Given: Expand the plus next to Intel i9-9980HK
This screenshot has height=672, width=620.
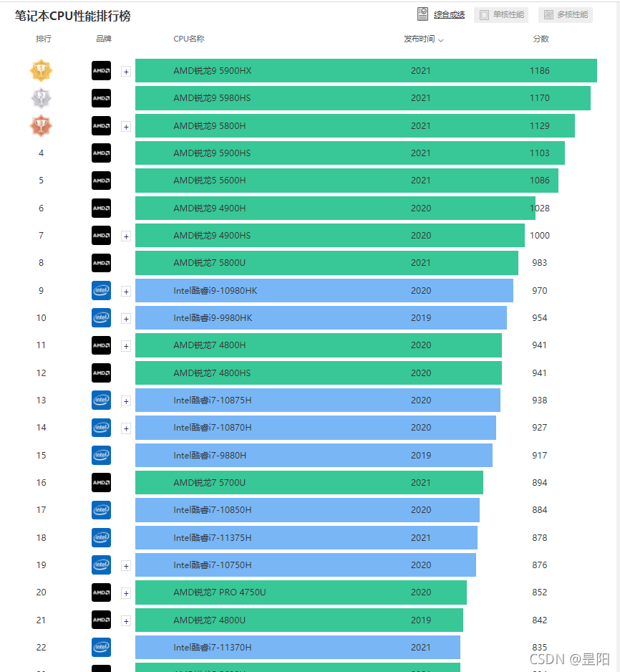Looking at the screenshot, I should tap(126, 318).
